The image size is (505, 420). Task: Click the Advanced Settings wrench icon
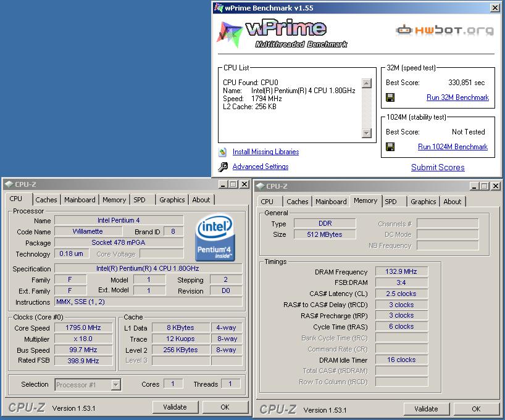tap(222, 167)
